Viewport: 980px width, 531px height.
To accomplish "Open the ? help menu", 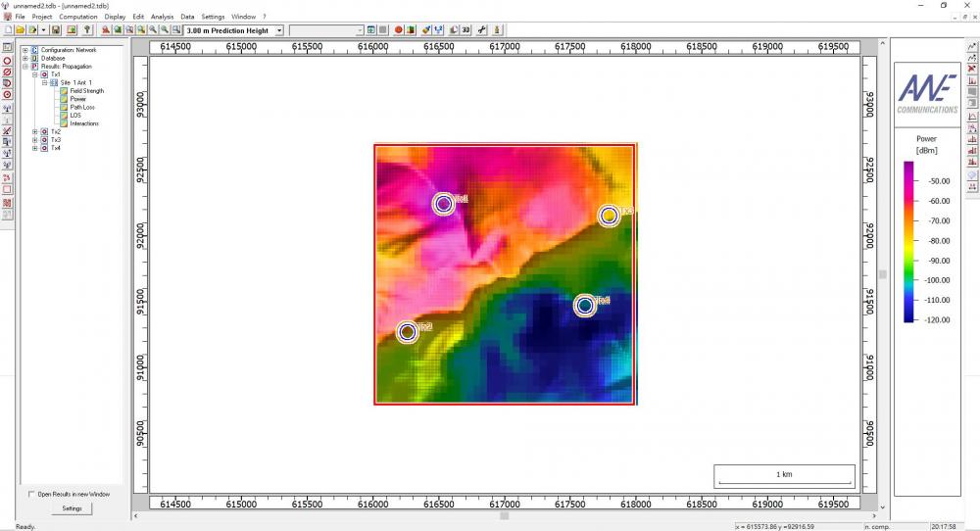I will click(265, 17).
